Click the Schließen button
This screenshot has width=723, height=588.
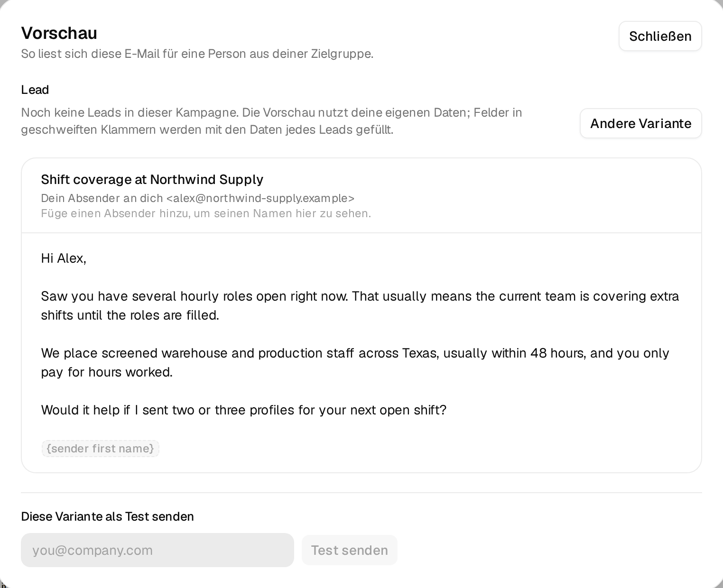[660, 36]
